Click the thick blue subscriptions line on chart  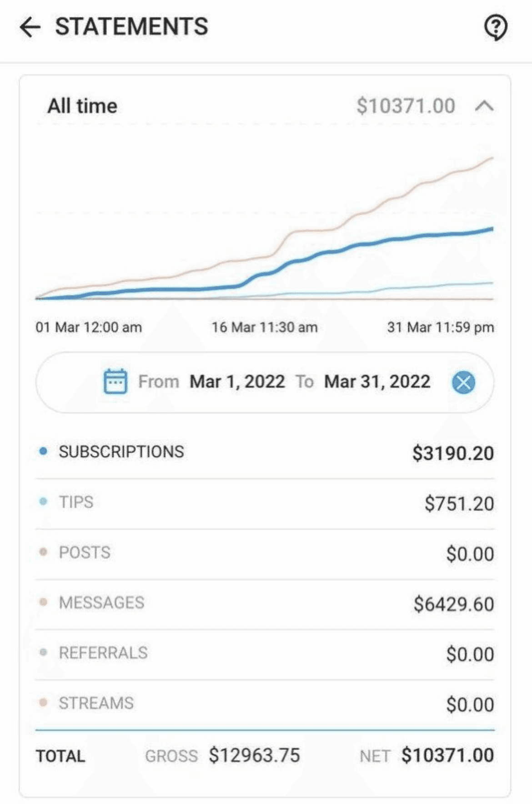(364, 244)
